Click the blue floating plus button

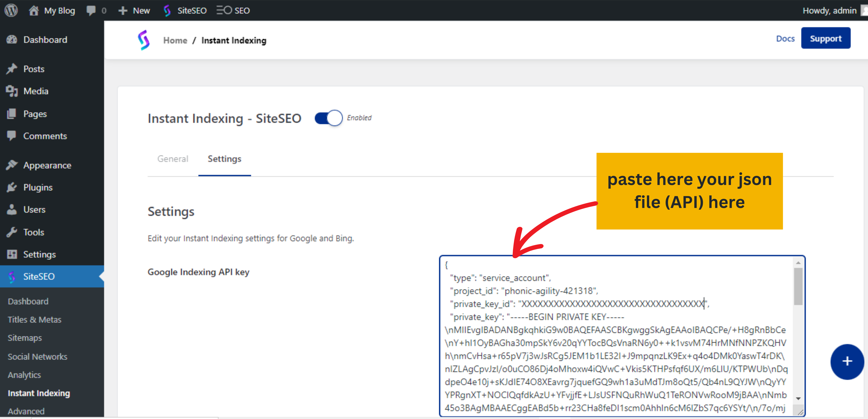pyautogui.click(x=847, y=362)
